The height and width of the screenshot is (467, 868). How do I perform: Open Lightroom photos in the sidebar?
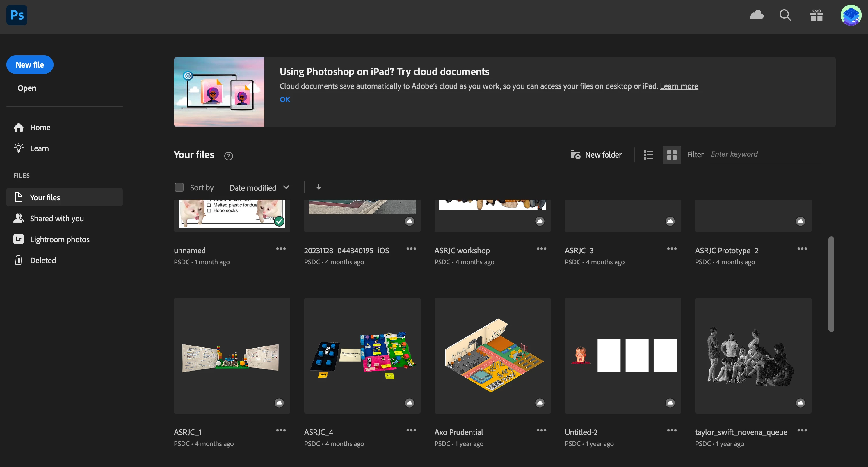tap(60, 239)
